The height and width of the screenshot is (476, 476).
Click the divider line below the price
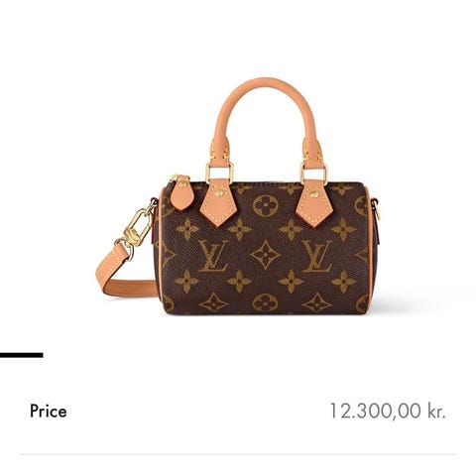[238, 454]
